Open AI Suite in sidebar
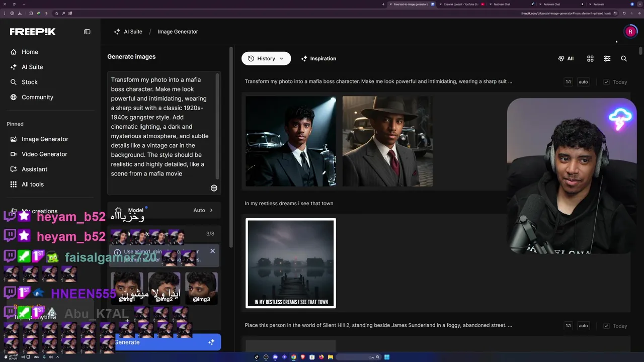Viewport: 644px width, 362px height. tap(32, 67)
